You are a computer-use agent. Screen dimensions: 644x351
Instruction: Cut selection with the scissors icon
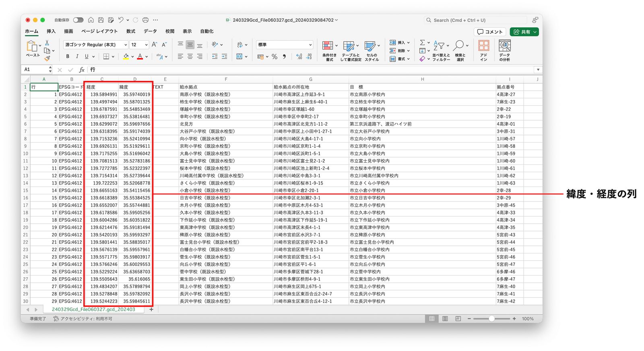tap(47, 43)
